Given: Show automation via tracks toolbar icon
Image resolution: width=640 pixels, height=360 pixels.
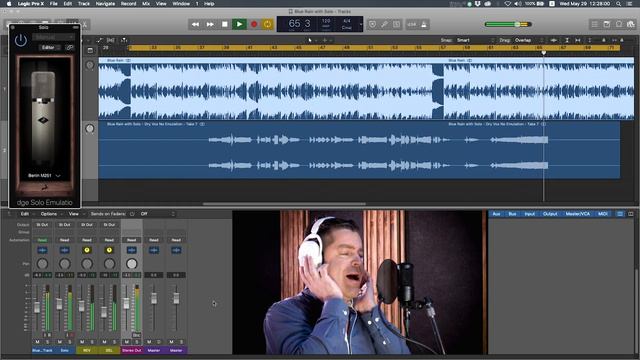Looking at the screenshot, I should pos(100,40).
